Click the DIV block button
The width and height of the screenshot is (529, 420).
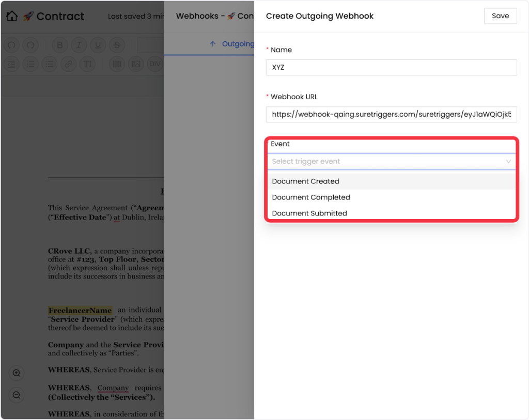tap(154, 64)
